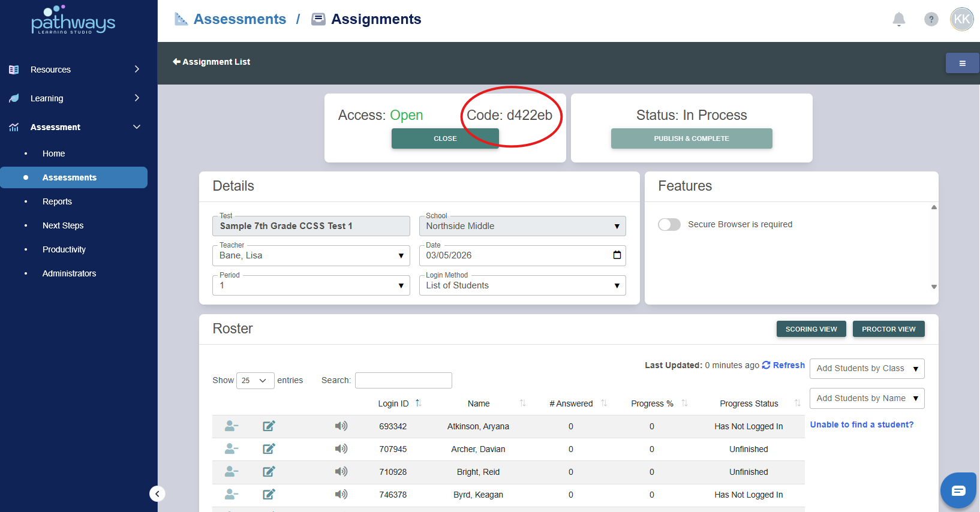Click Features panel scroll down arrow
This screenshot has height=512, width=980.
[934, 287]
